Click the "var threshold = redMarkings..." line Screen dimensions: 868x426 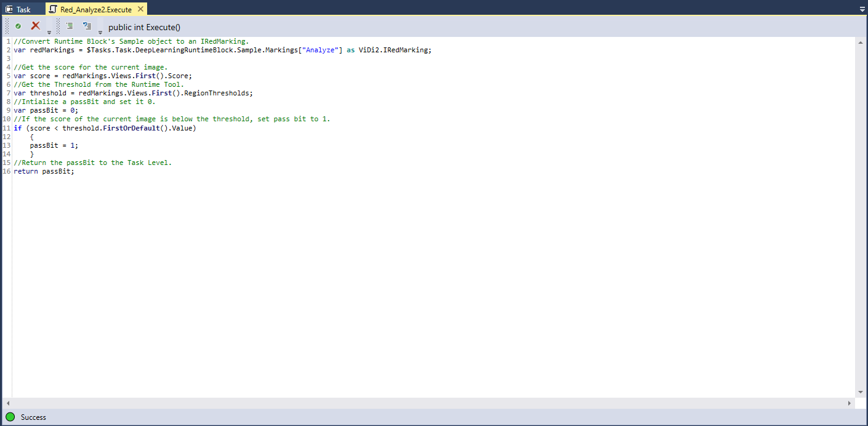[134, 94]
